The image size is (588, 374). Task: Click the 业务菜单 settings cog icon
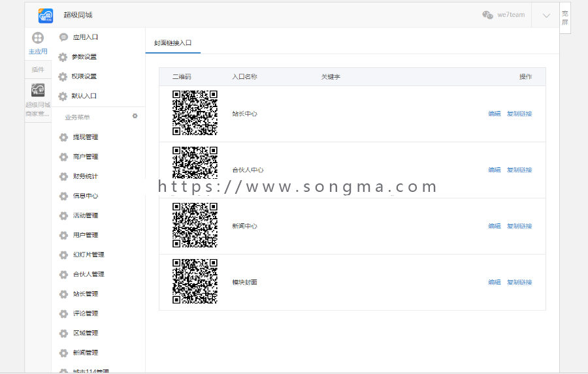(x=135, y=116)
